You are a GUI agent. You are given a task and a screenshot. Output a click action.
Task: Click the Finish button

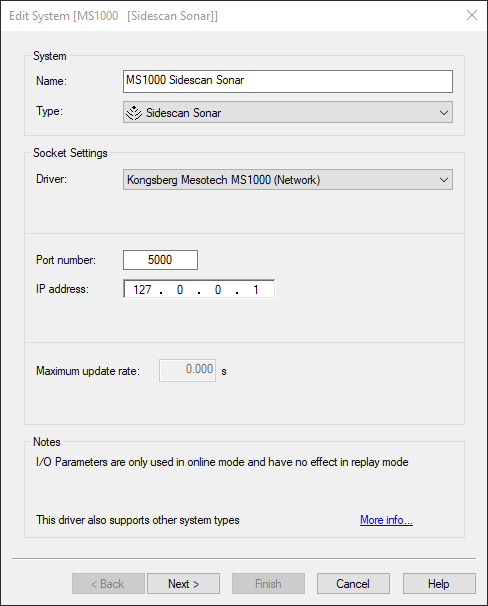[268, 584]
